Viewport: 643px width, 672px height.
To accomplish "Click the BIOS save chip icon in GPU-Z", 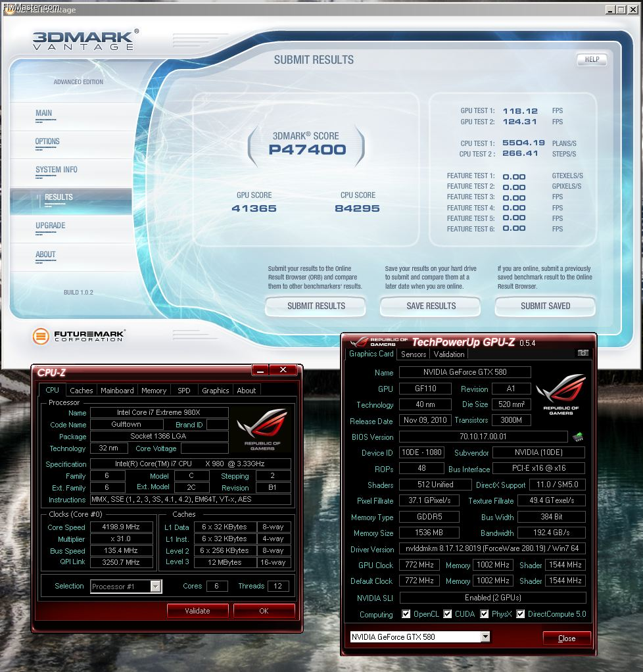I will (578, 437).
